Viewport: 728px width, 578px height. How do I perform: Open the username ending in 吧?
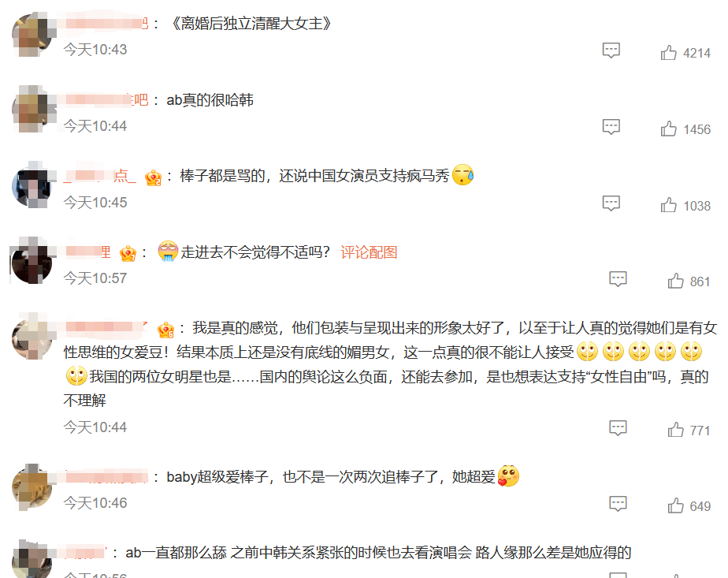click(106, 100)
